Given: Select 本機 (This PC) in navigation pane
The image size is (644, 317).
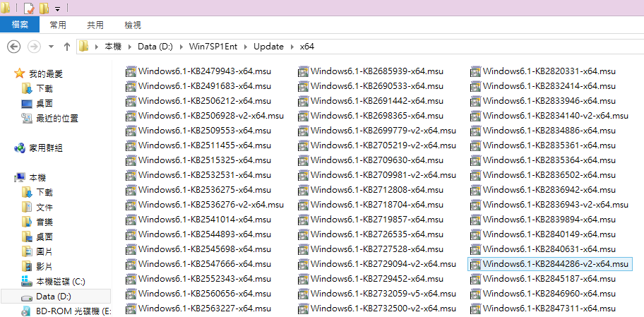Looking at the screenshot, I should (x=37, y=178).
